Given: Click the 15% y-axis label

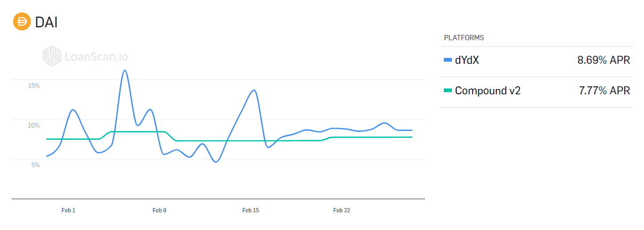Looking at the screenshot, I should tap(34, 85).
